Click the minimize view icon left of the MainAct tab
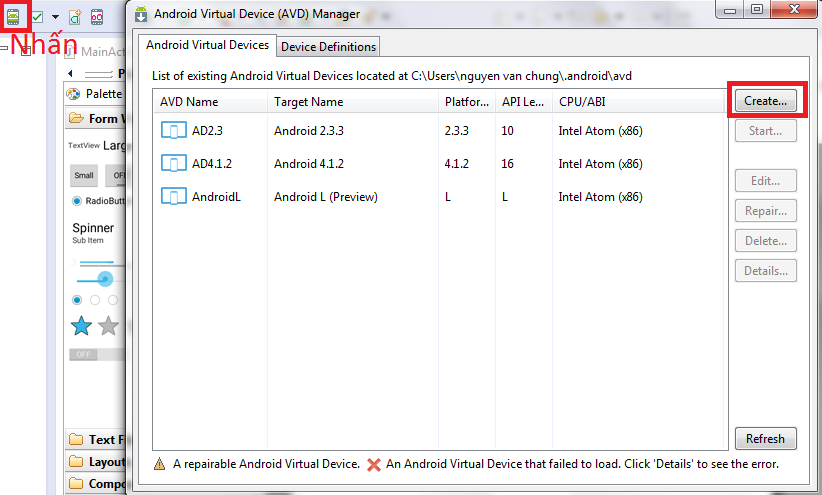Viewport: 822px width, 495px height. click(x=4, y=48)
